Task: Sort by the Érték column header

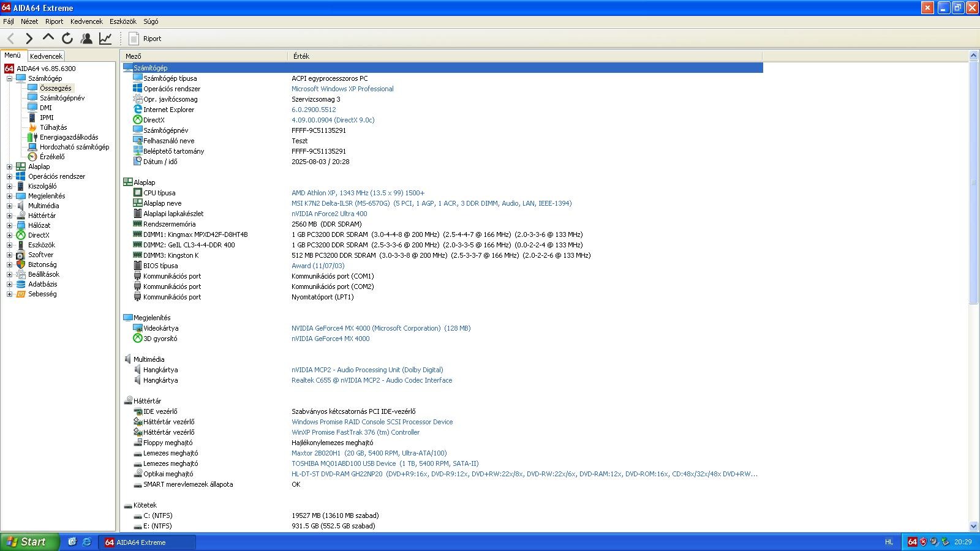Action: [x=525, y=56]
